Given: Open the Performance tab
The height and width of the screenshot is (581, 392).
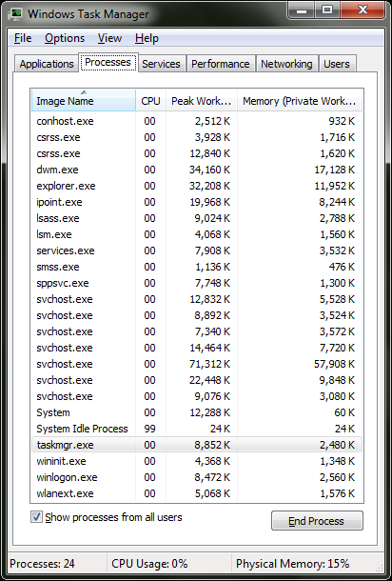Looking at the screenshot, I should 221,64.
